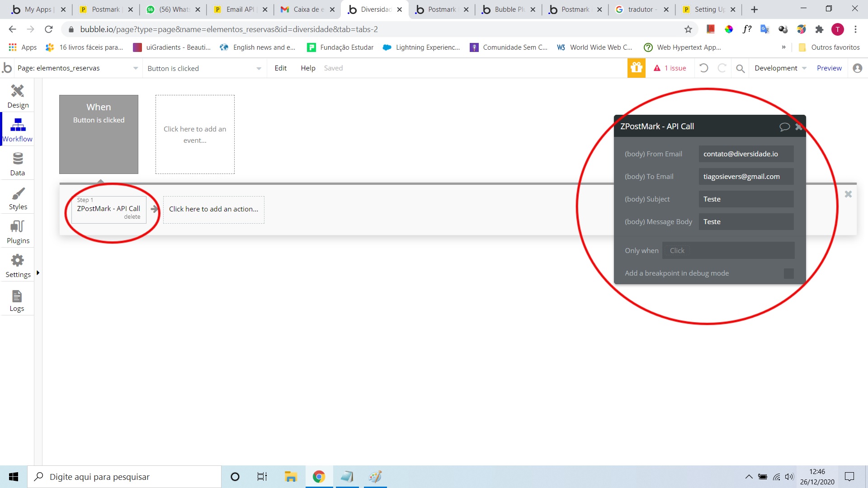Viewport: 868px width, 488px height.
Task: Open the orange gift icon
Action: click(636, 68)
